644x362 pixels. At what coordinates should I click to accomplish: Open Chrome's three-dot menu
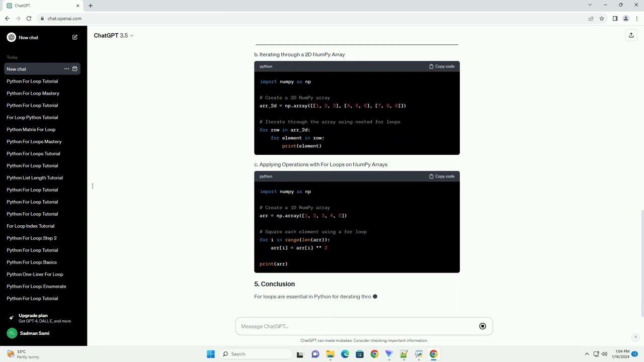point(636,19)
